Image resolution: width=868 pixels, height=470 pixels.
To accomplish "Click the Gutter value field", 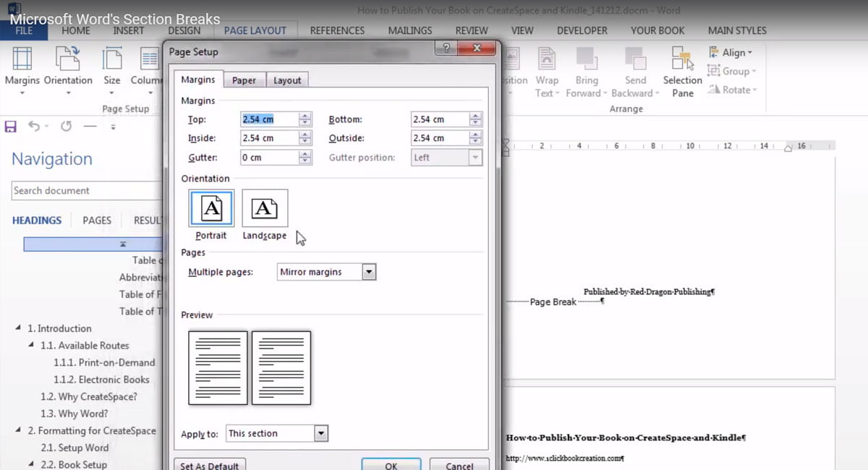I will [x=270, y=158].
